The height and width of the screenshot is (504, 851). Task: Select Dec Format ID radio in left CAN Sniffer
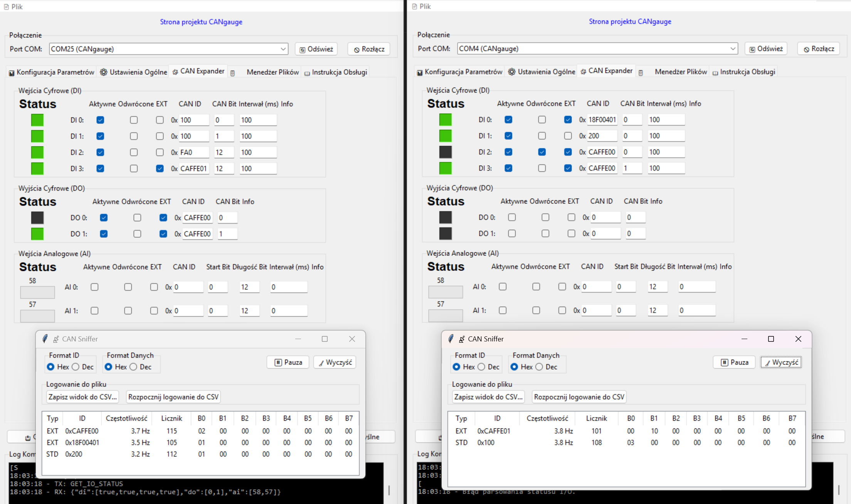(76, 367)
